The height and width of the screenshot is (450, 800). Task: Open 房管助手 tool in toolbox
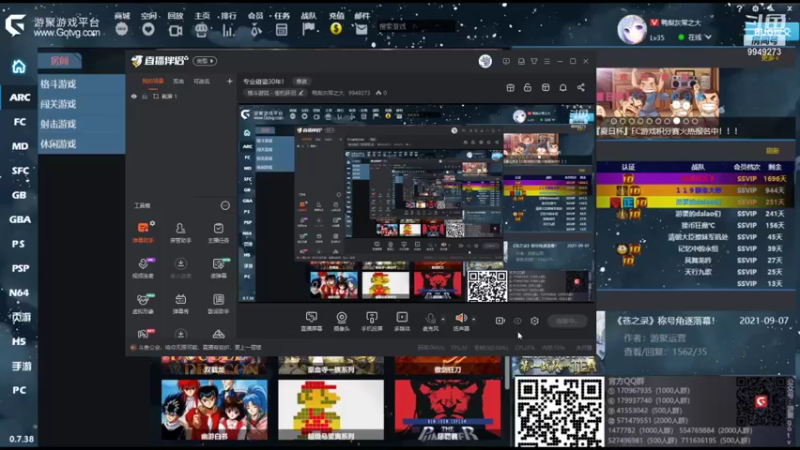181,233
